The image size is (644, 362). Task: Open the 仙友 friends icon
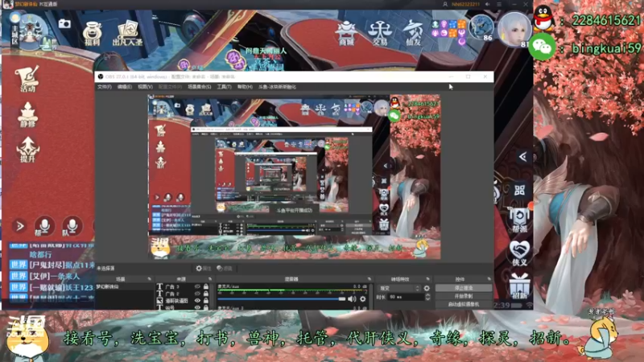413,34
